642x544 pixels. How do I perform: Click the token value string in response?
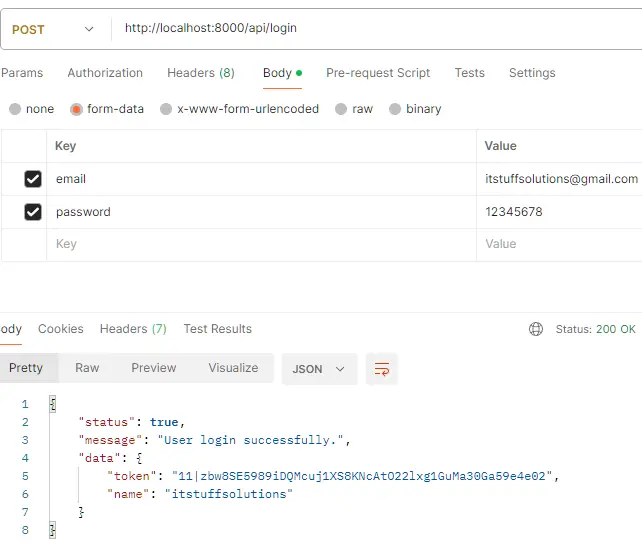(362, 476)
